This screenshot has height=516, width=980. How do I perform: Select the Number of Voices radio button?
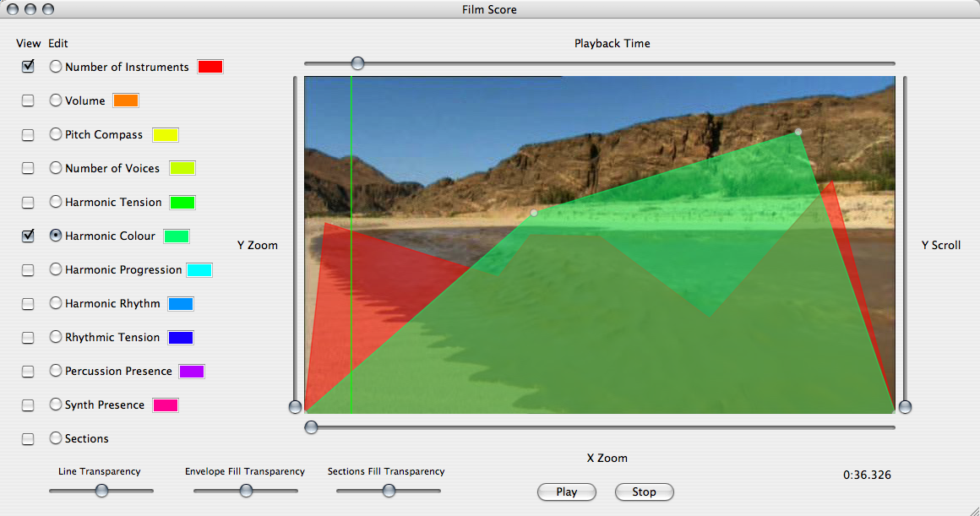(x=56, y=168)
